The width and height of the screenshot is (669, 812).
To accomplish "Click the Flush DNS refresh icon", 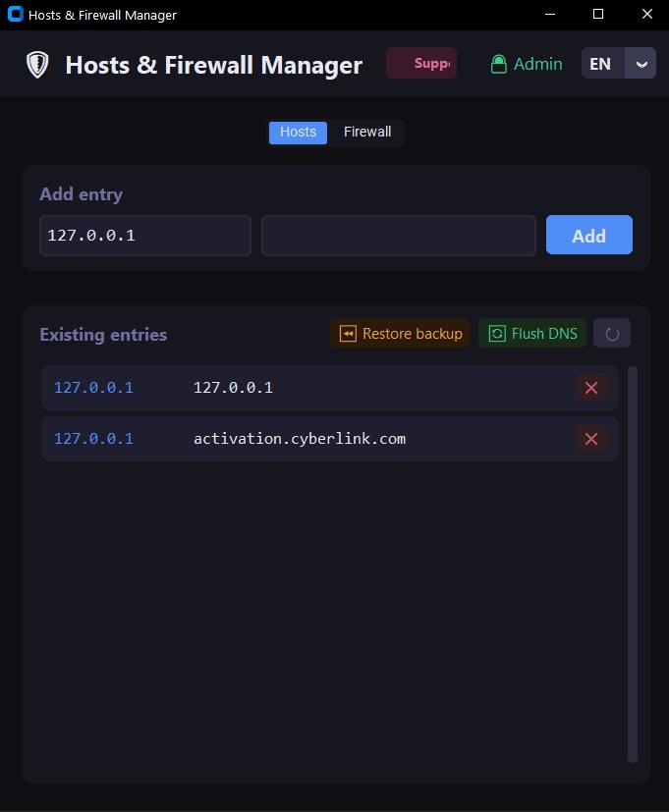I will pos(497,334).
